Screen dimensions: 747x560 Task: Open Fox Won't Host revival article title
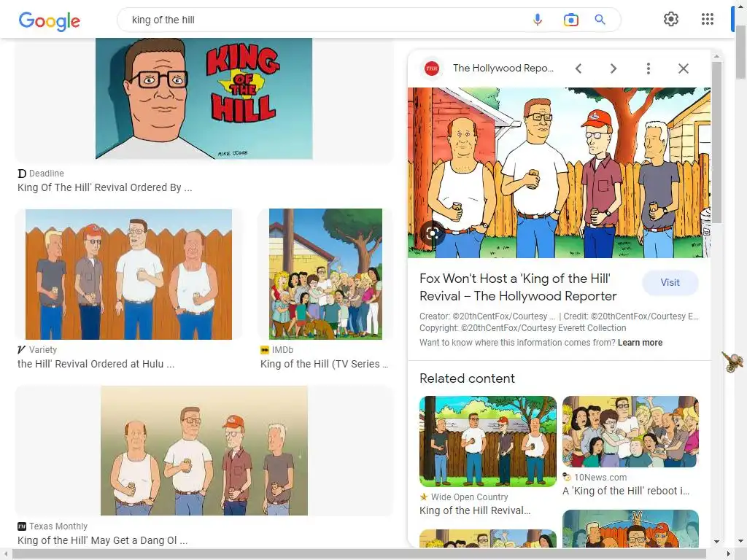pos(518,287)
